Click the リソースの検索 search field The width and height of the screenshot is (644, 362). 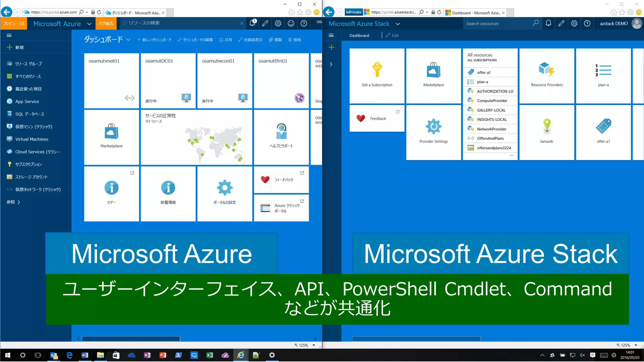click(183, 23)
